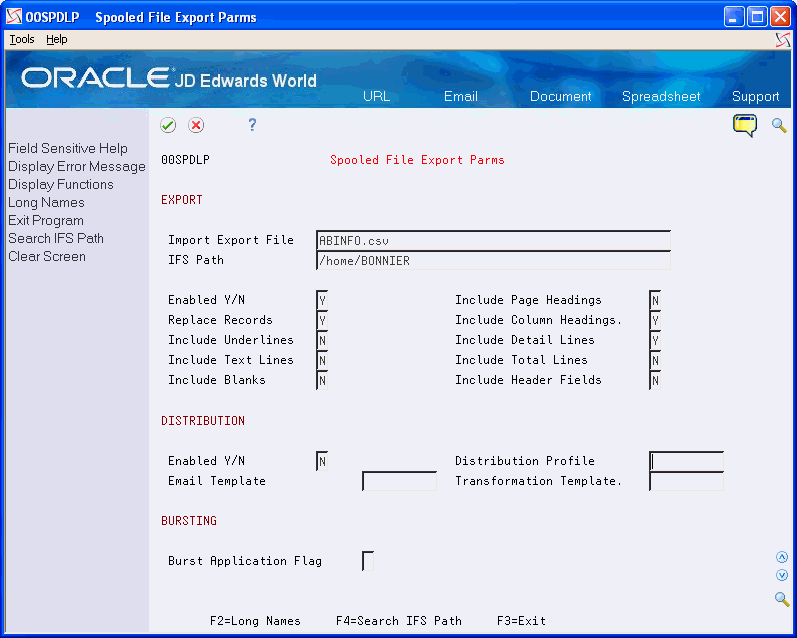
Task: Open the Support banner link
Action: pos(755,97)
